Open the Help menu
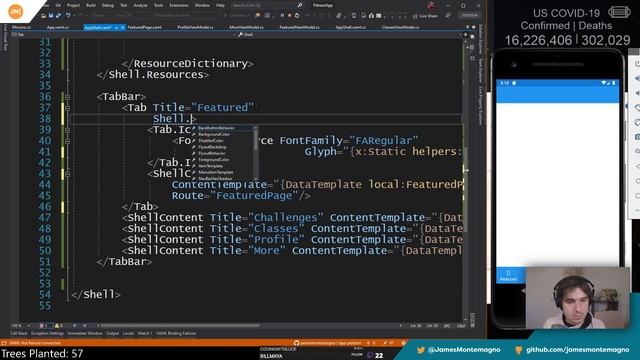This screenshot has width=640, height=360. point(220,5)
